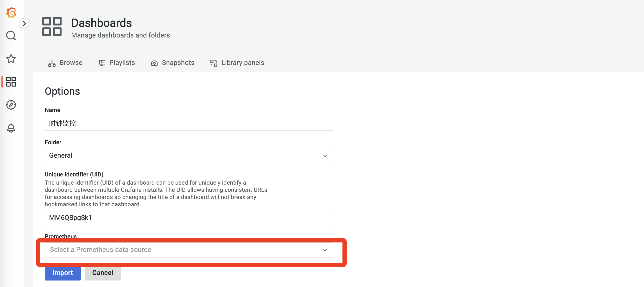Expand the sidebar with the arrow button
The height and width of the screenshot is (287, 644).
tap(24, 24)
